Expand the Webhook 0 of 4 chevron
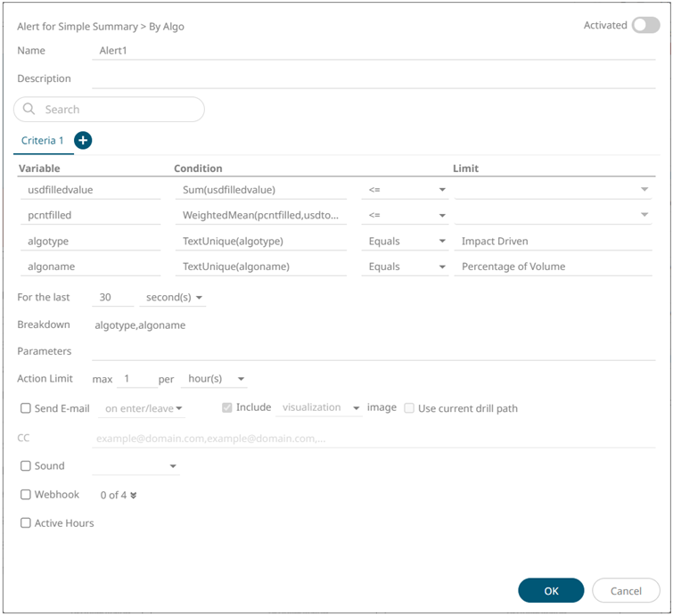The image size is (673, 616). click(134, 495)
